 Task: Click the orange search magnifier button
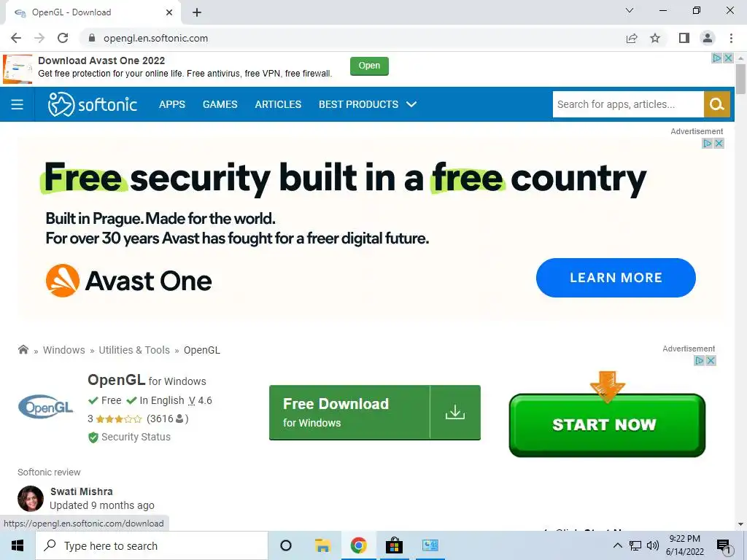tap(716, 104)
